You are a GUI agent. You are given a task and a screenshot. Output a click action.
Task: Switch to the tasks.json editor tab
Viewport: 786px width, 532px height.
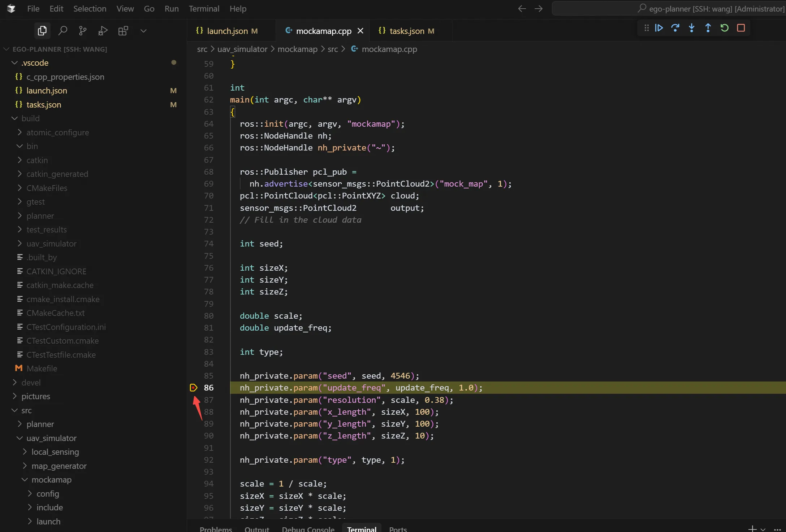point(411,31)
